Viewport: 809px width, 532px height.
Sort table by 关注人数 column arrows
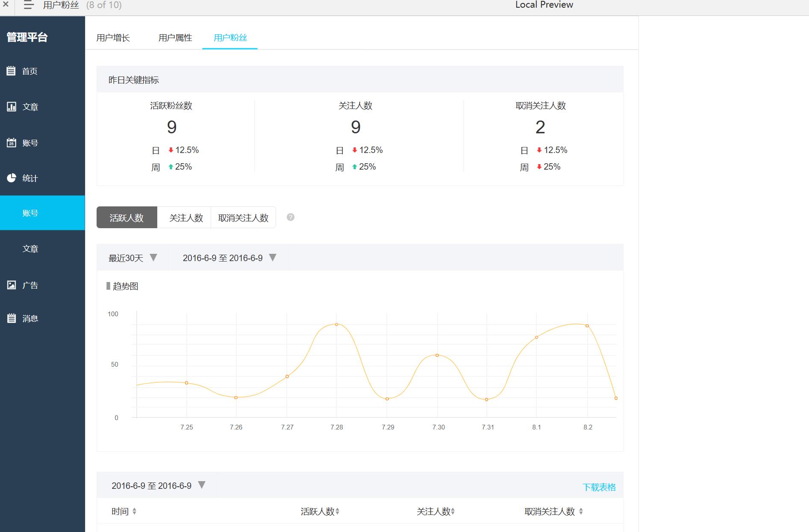453,511
